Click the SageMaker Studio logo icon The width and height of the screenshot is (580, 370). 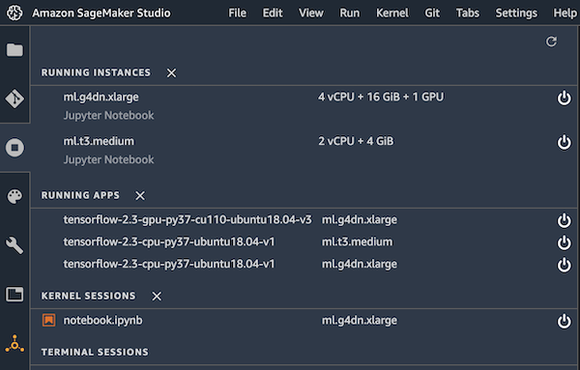(14, 13)
